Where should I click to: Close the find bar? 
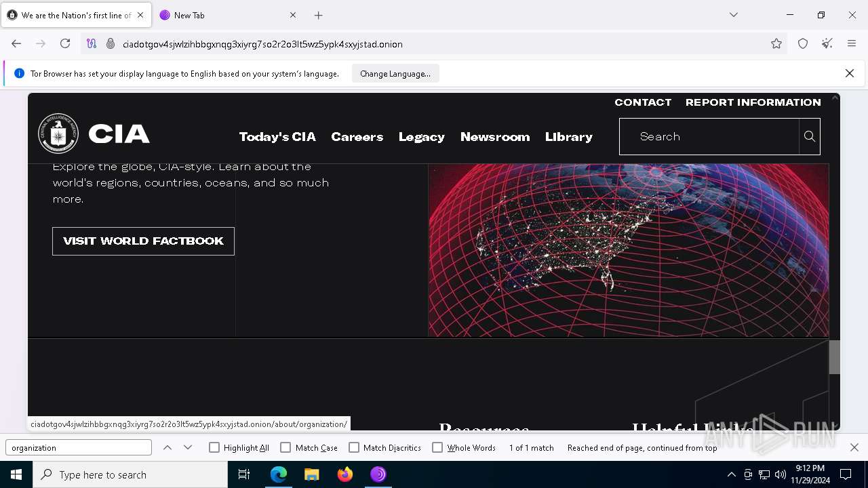coord(854,447)
